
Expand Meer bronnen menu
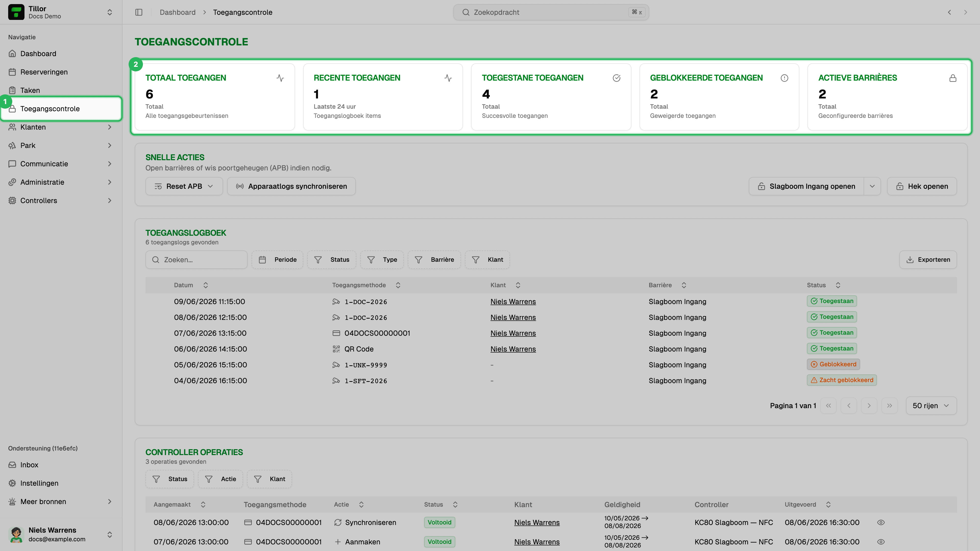61,502
